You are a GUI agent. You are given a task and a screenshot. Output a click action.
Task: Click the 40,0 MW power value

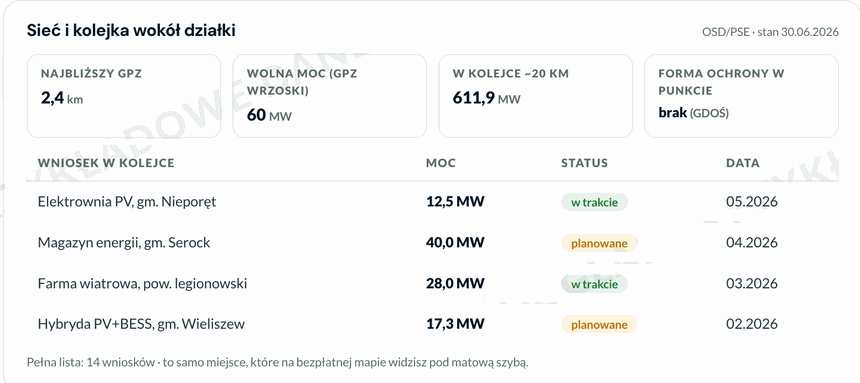(455, 243)
